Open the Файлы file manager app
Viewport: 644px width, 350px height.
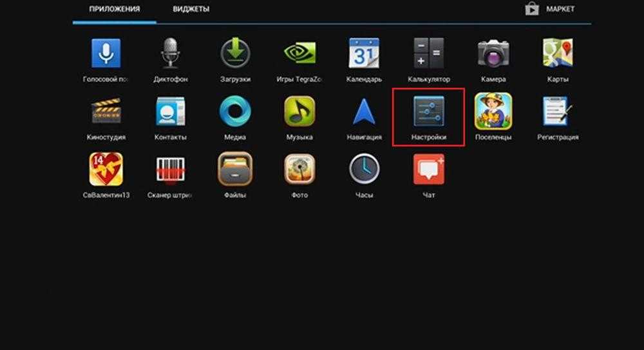coord(235,170)
